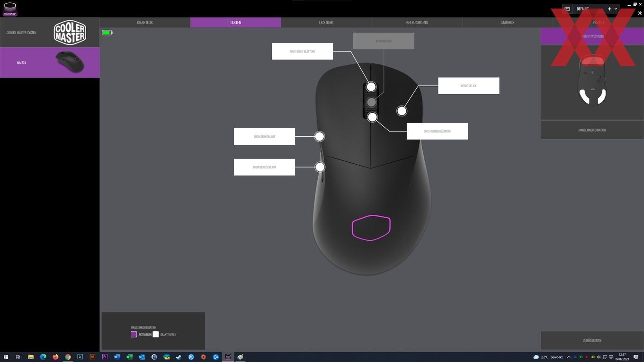Screen dimensions: 644x362
Task: Open the Windows Start menu
Action: 6,357
